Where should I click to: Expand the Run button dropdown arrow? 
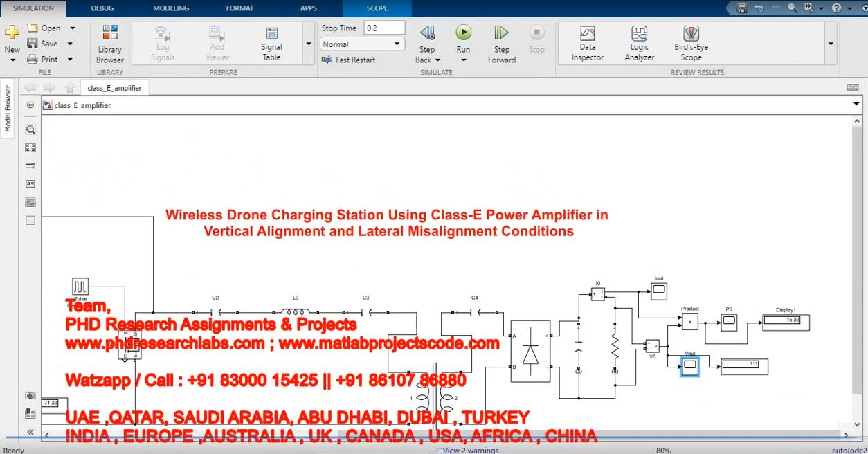pos(463,60)
